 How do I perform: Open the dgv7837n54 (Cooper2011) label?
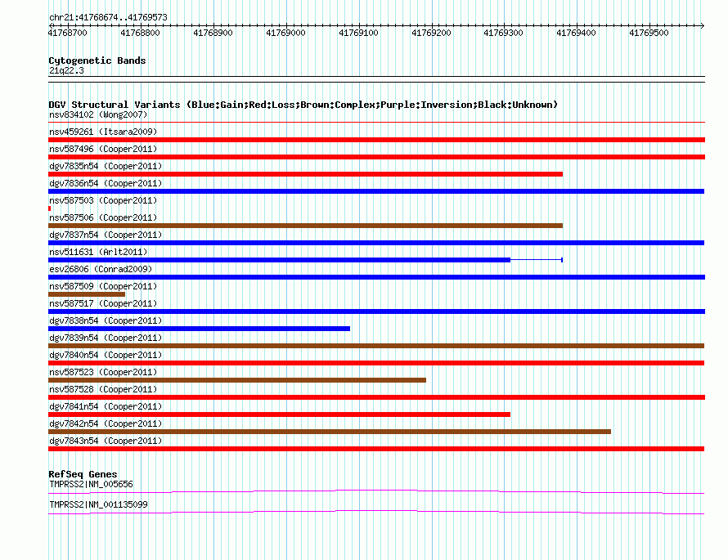[106, 235]
